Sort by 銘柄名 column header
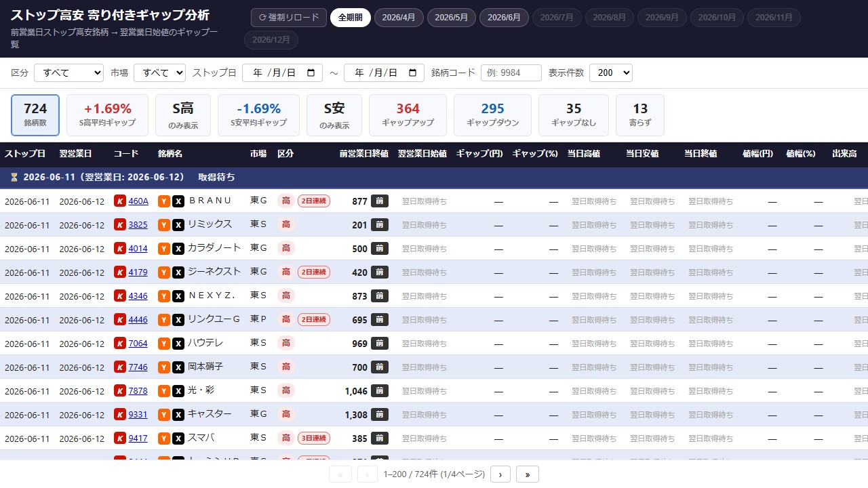Viewport: 868px width, 488px height. coord(170,154)
